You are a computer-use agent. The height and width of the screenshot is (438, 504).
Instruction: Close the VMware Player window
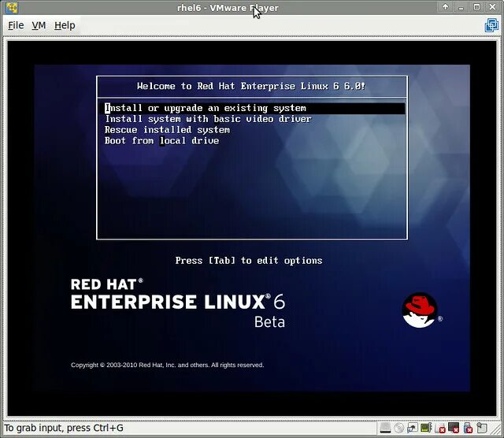(492, 7)
